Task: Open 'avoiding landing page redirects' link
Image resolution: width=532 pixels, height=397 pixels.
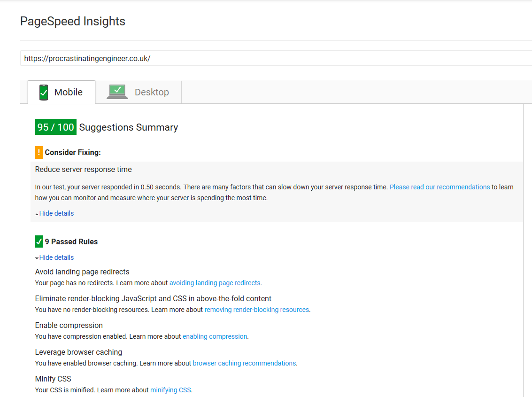Action: tap(215, 283)
